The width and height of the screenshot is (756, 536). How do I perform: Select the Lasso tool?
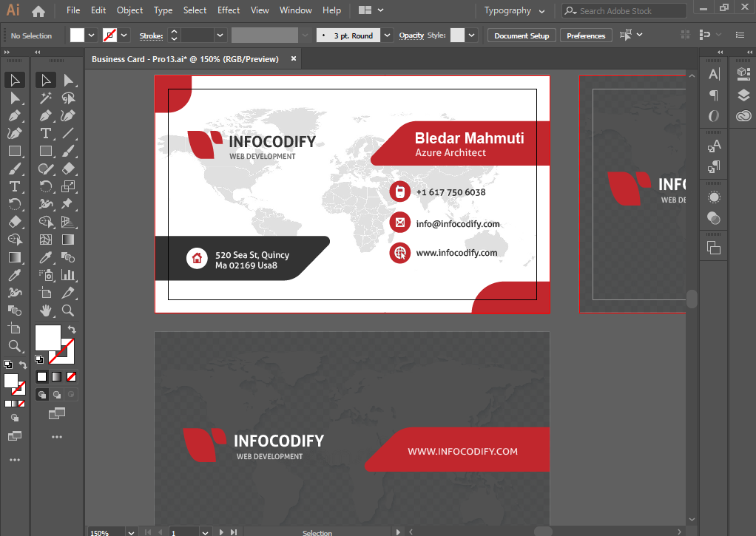(68, 98)
